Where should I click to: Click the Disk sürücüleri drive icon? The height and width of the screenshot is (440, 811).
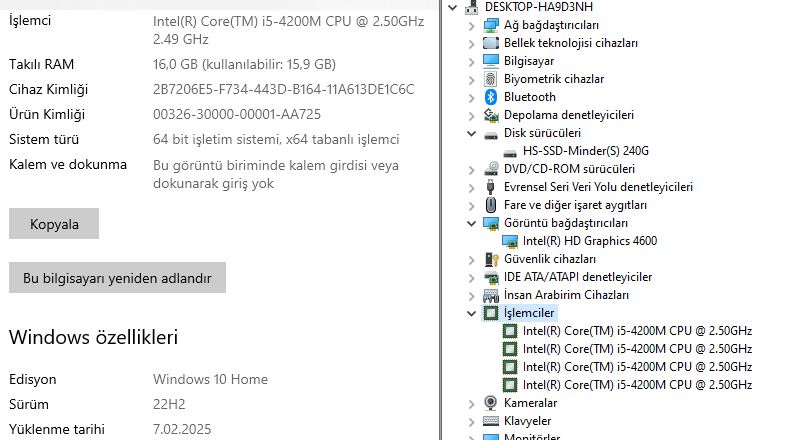click(x=490, y=134)
